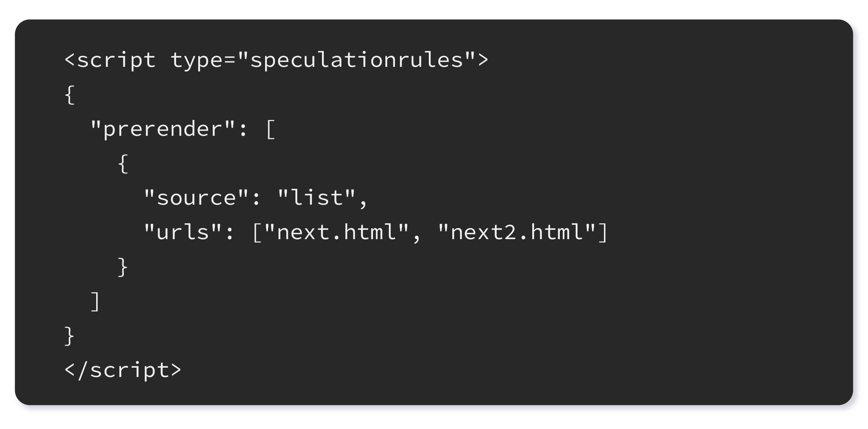Select the "next.html" string
The height and width of the screenshot is (429, 868).
(337, 233)
